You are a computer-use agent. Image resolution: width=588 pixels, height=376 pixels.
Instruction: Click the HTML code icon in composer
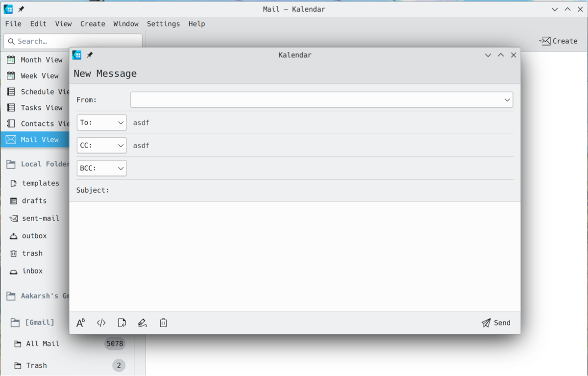(x=101, y=323)
